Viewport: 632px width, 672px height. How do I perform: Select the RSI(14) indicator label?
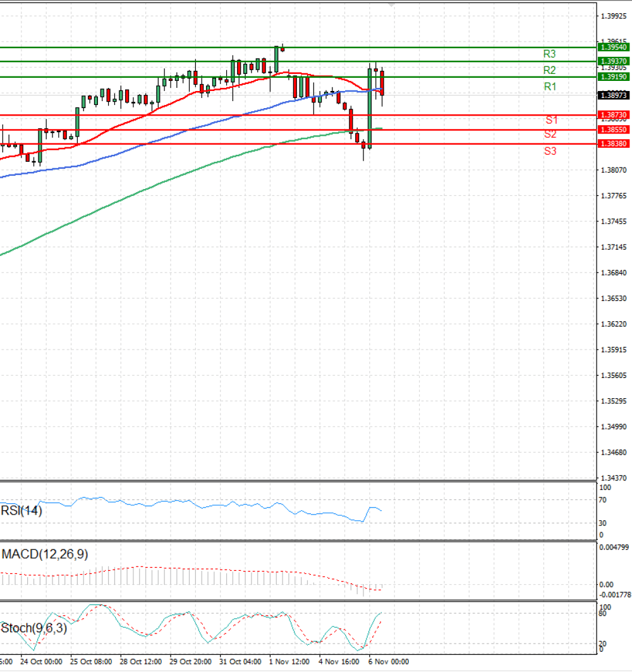click(x=21, y=510)
